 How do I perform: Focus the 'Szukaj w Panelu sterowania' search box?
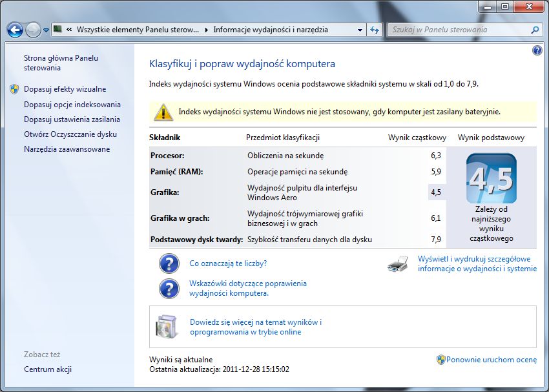[x=459, y=30]
